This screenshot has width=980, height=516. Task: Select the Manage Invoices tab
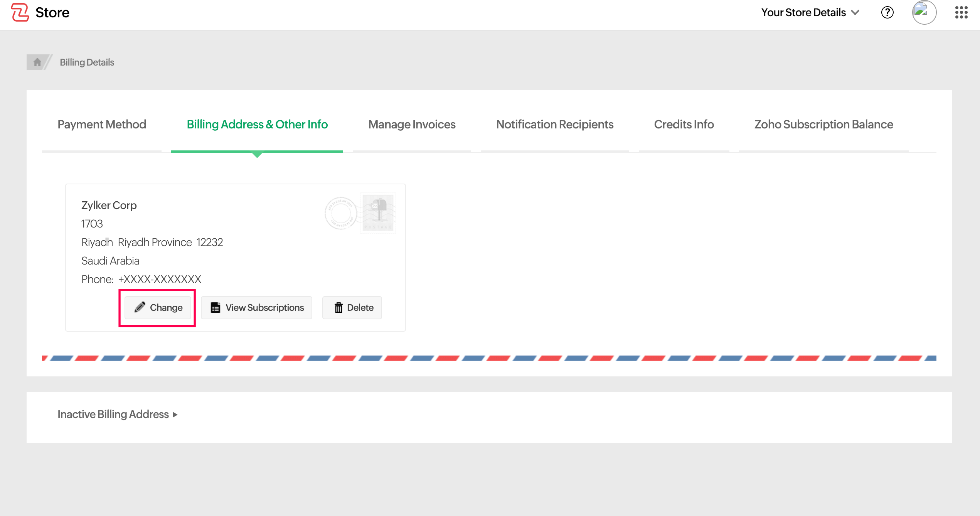(411, 124)
